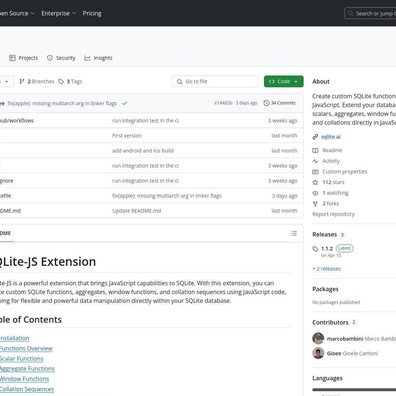View the 1 watching list

tap(335, 193)
